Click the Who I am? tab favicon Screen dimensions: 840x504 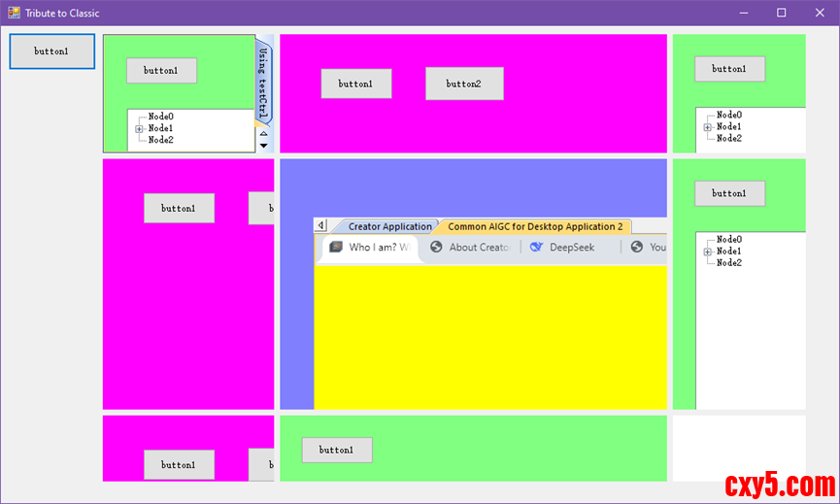point(336,247)
